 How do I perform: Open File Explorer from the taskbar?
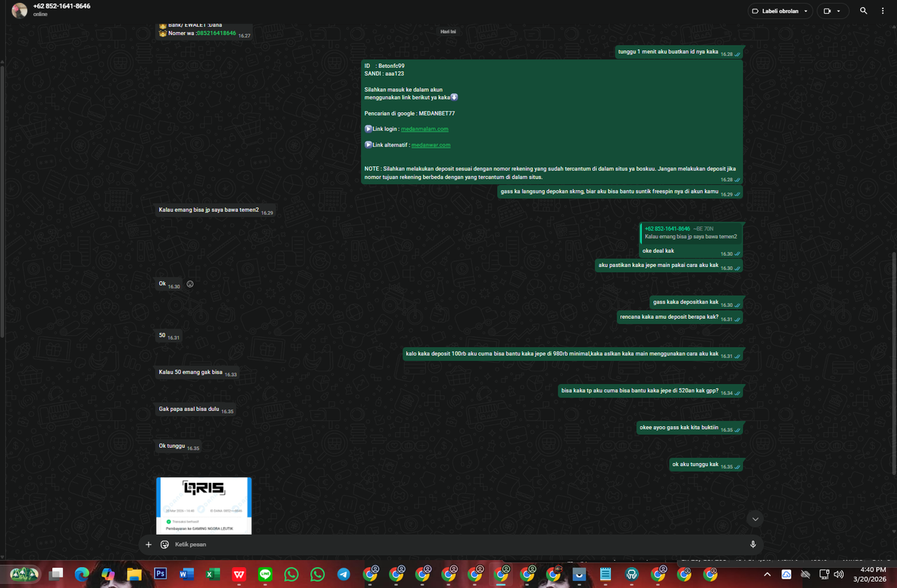134,575
